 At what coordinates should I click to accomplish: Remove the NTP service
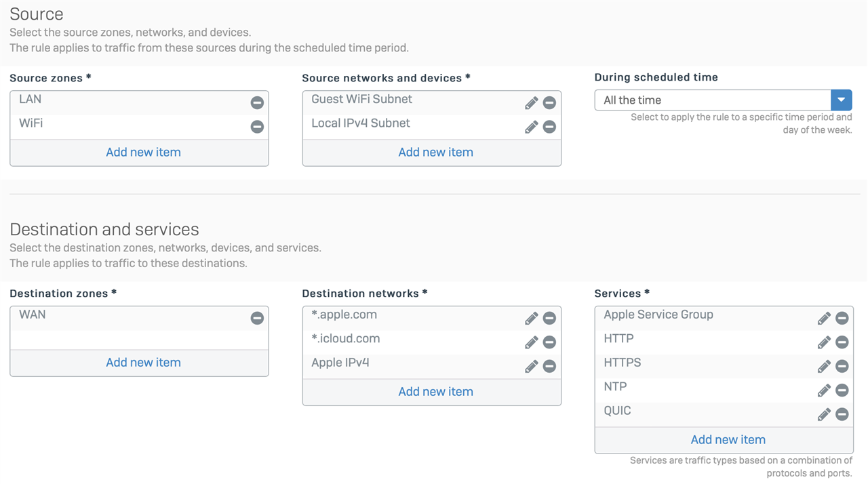842,390
